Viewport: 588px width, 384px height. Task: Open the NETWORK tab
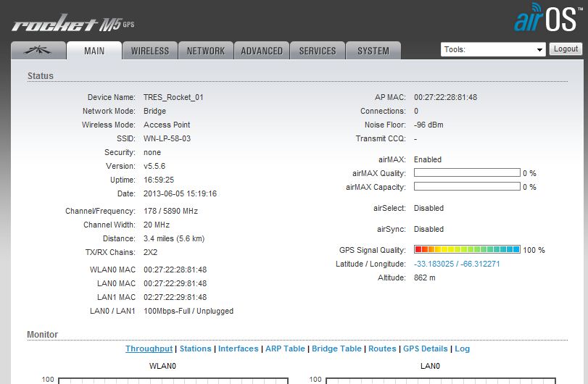pos(206,51)
